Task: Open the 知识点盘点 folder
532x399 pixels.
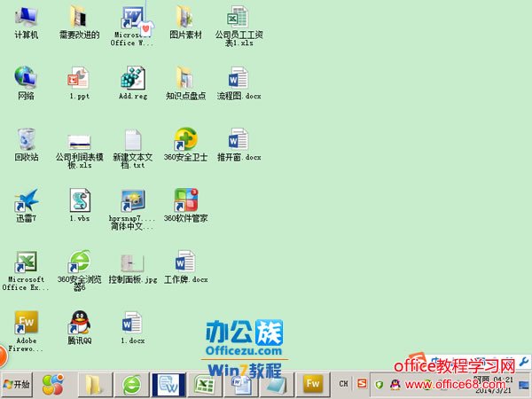Action: 185,83
